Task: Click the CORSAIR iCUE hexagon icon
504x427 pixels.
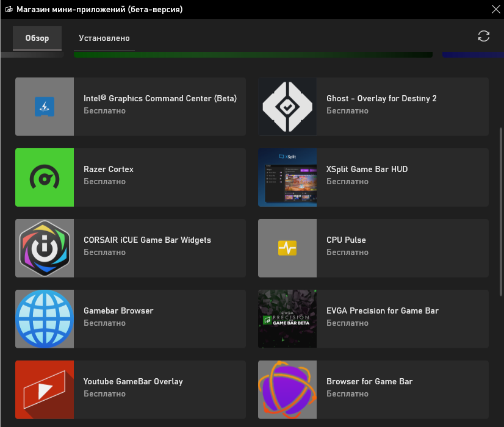Action: click(x=45, y=248)
